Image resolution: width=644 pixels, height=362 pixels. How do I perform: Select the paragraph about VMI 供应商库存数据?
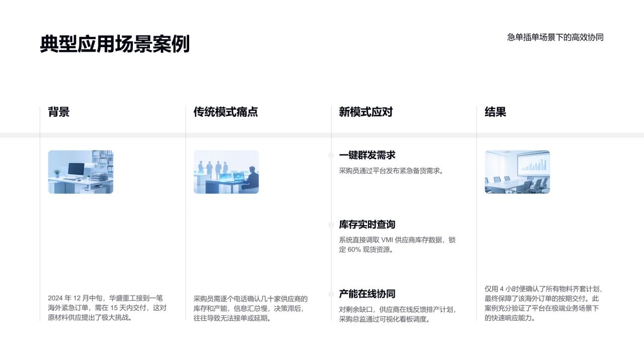(x=397, y=245)
